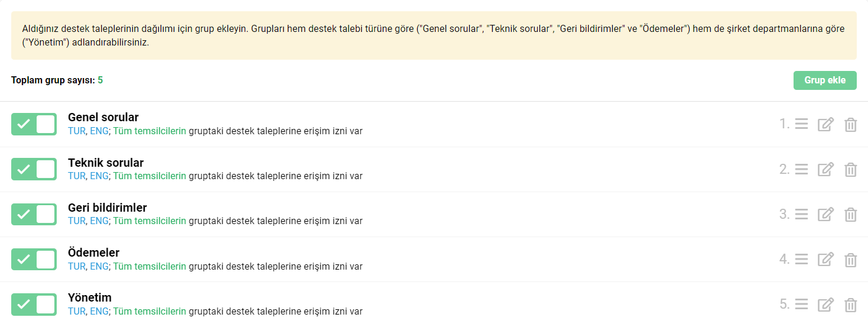Edit the Geri bildirimler group

(x=825, y=214)
